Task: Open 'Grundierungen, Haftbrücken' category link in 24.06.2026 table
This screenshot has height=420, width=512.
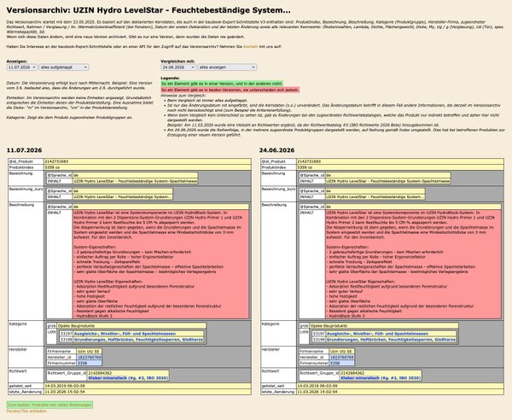Action: [x=391, y=340]
